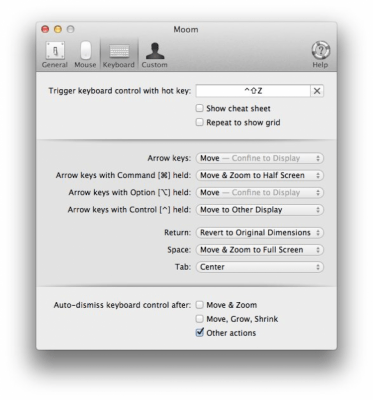This screenshot has width=373, height=400.
Task: Open the Tab key action dropdown
Action: (x=260, y=267)
